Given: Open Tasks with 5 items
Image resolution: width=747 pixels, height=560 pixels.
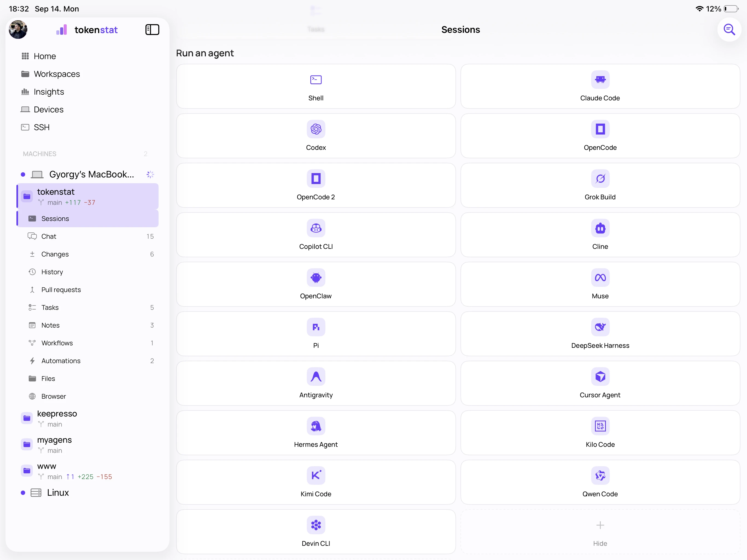Looking at the screenshot, I should pos(88,307).
